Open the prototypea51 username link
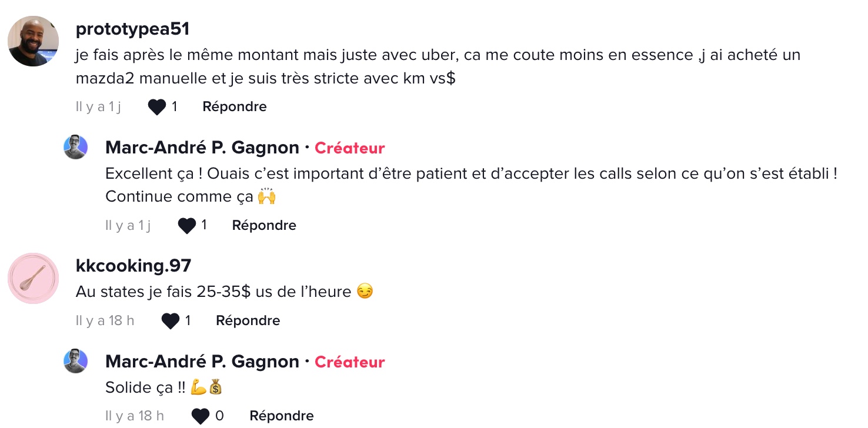The width and height of the screenshot is (868, 428). [x=133, y=29]
